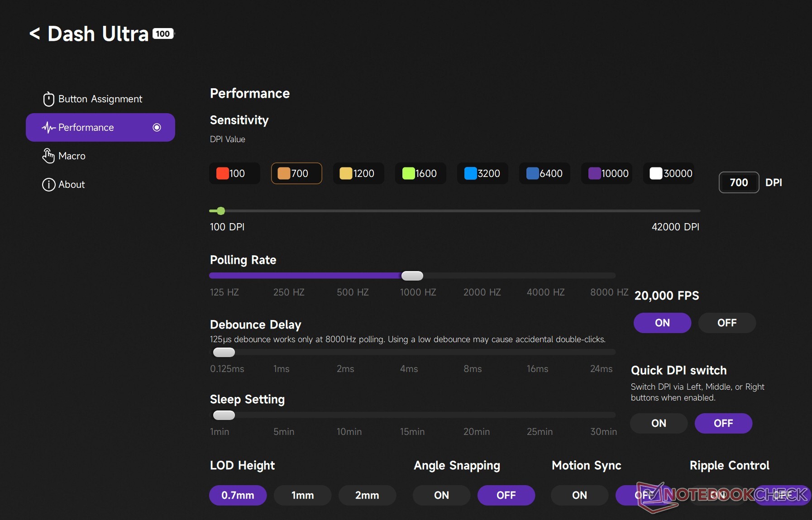Choose the green 1600 DPI preset

pos(420,173)
